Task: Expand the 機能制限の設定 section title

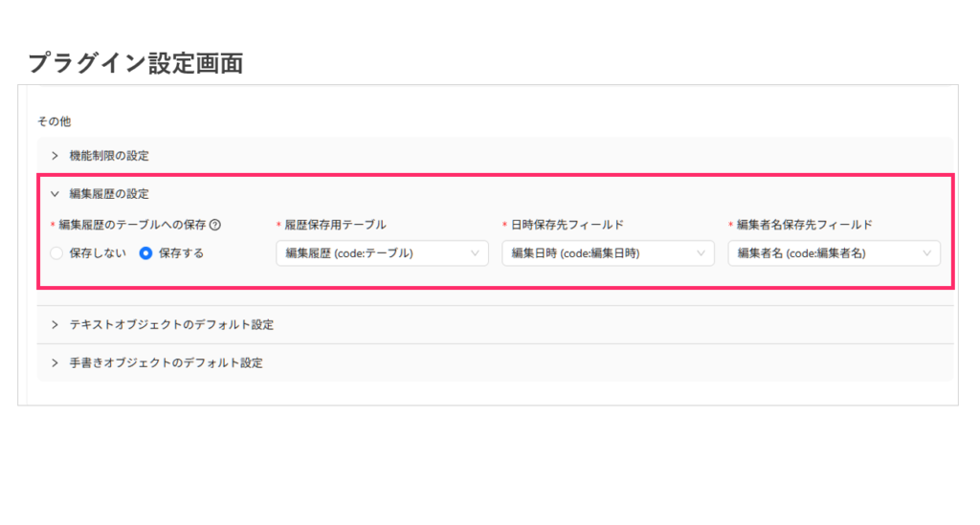Action: coord(109,155)
